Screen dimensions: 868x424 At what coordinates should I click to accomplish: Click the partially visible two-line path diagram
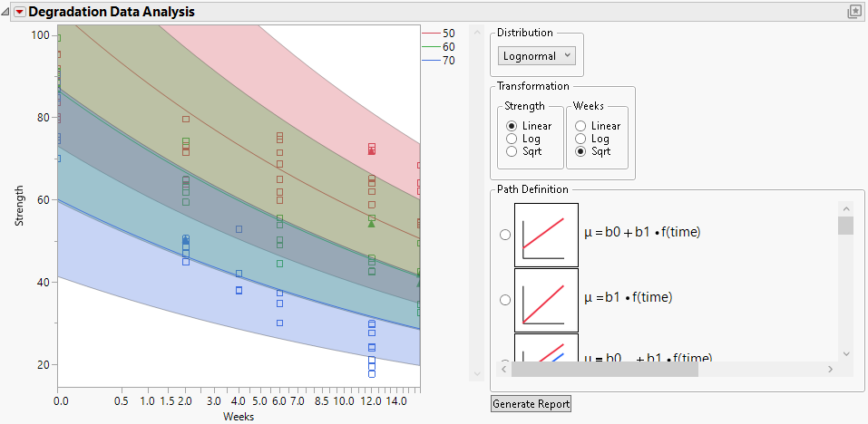546,349
